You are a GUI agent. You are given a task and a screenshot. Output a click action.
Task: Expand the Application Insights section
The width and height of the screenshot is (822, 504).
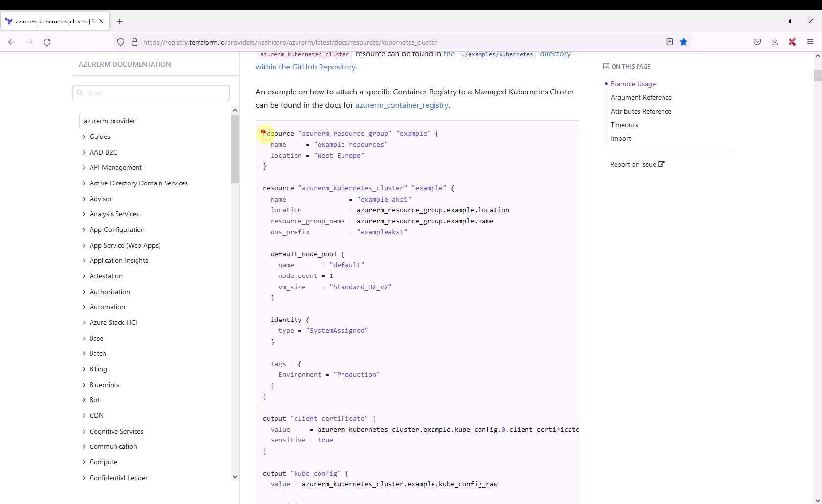point(119,260)
